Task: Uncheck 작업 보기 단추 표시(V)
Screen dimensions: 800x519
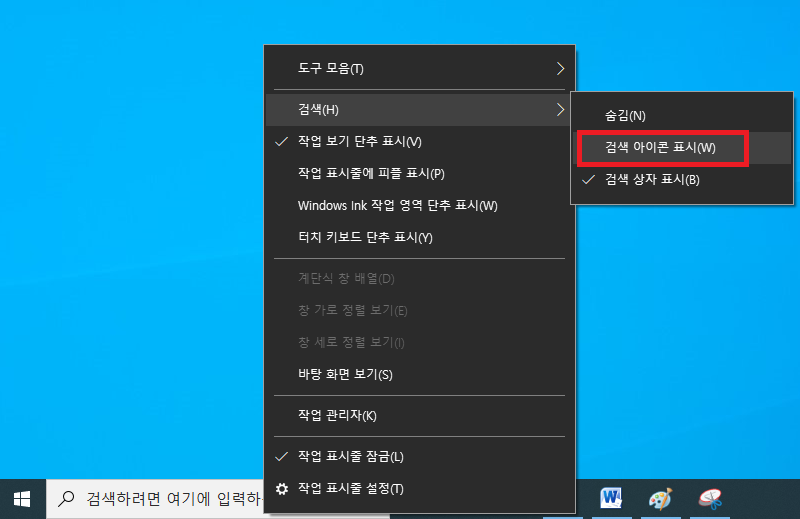Action: click(x=419, y=141)
